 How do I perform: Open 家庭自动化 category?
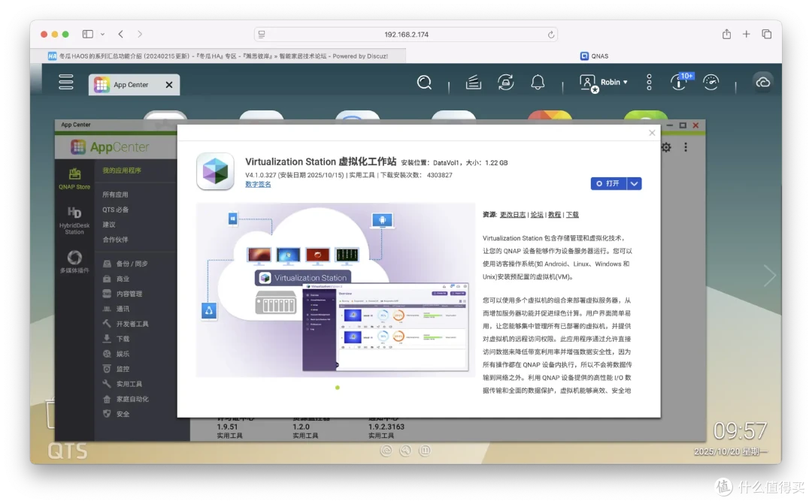126,399
